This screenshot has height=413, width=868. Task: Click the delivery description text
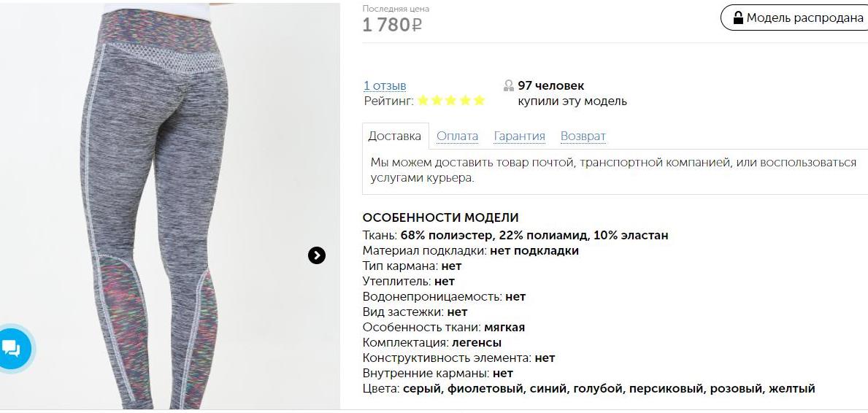[x=612, y=169]
